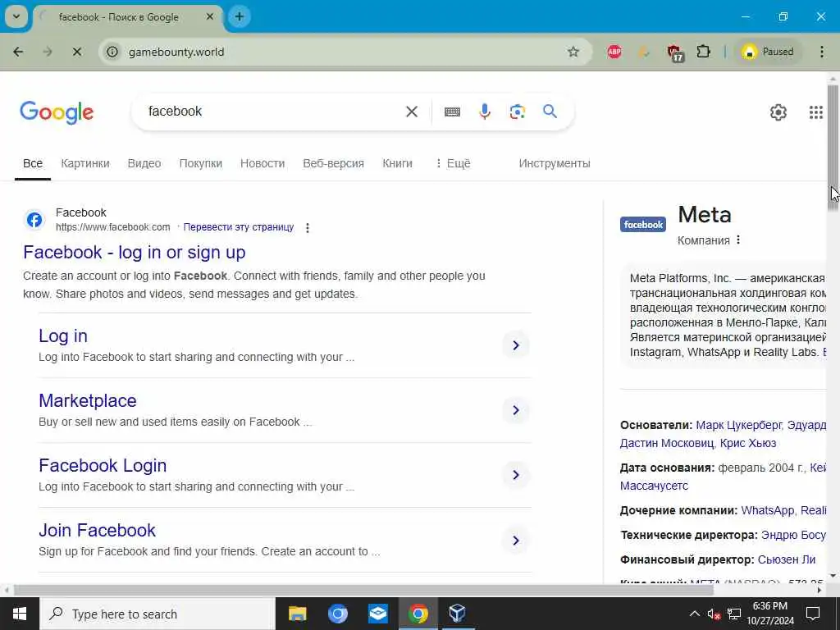The image size is (840, 630).
Task: Click the Google logo
Action: (57, 112)
